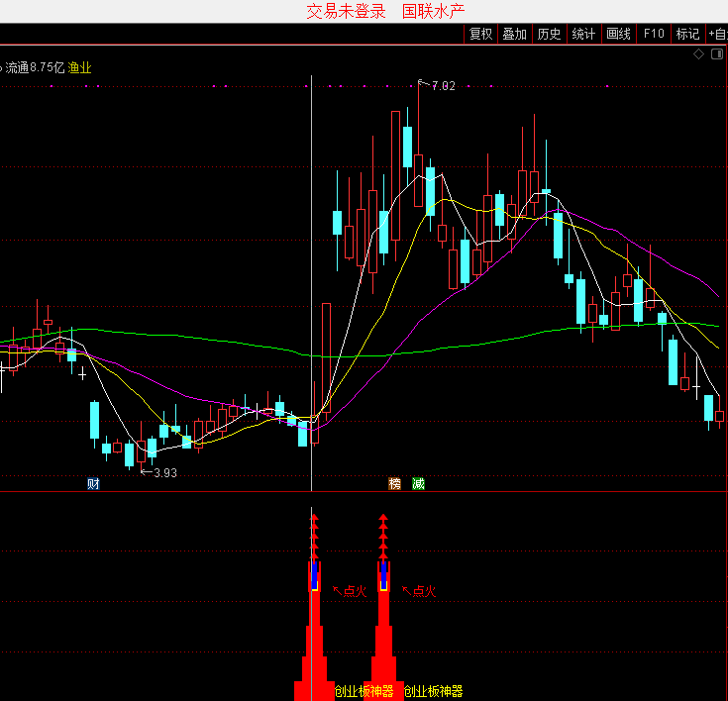Click the first 点火 signal label
728x701 pixels.
coord(355,591)
